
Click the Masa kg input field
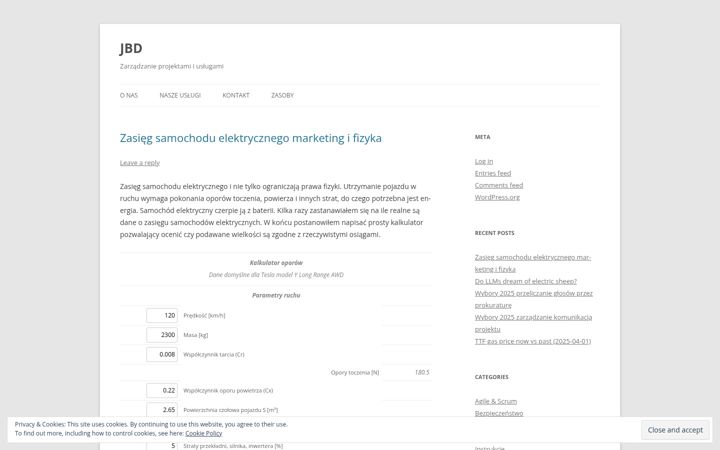pos(162,335)
